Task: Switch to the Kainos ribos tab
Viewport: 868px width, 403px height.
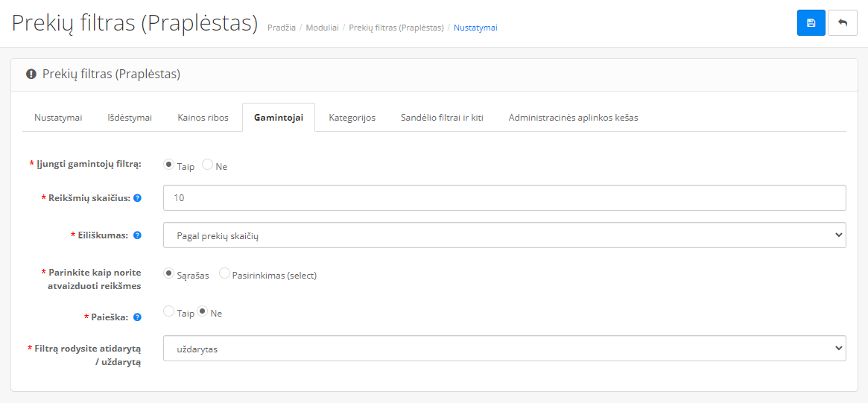Action: click(203, 118)
